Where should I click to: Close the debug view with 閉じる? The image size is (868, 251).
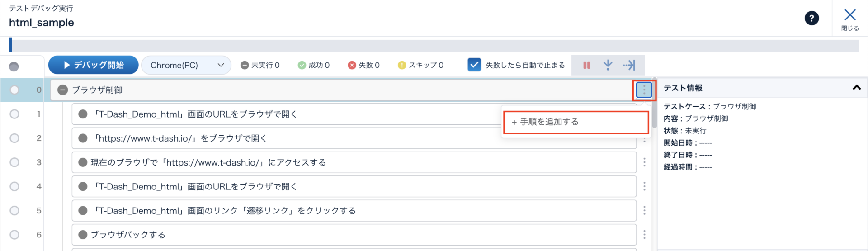click(x=850, y=19)
